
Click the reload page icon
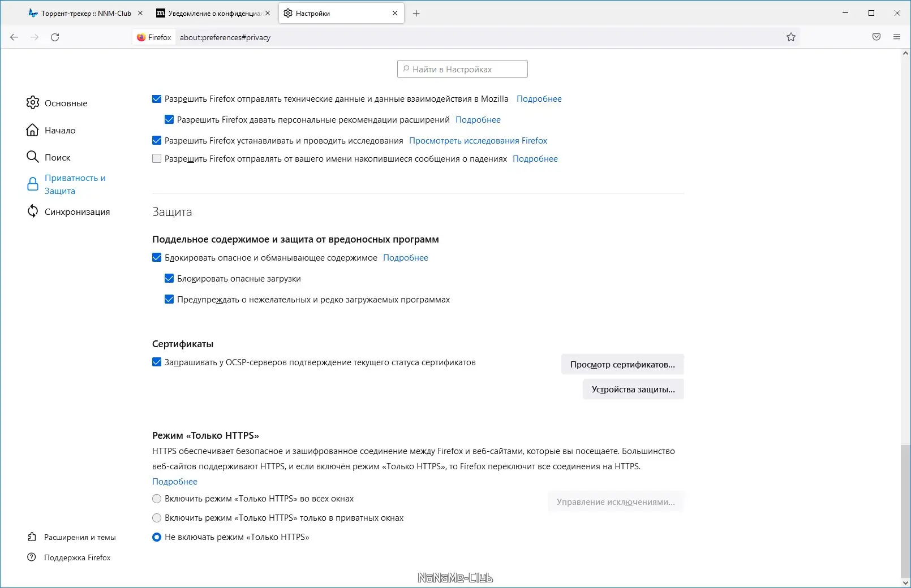click(x=55, y=37)
